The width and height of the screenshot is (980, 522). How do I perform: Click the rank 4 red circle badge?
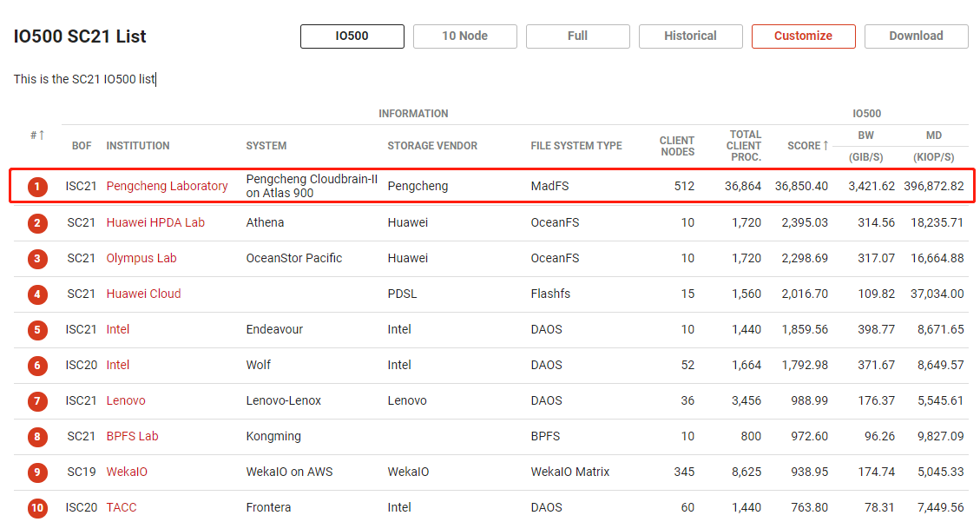tap(37, 294)
